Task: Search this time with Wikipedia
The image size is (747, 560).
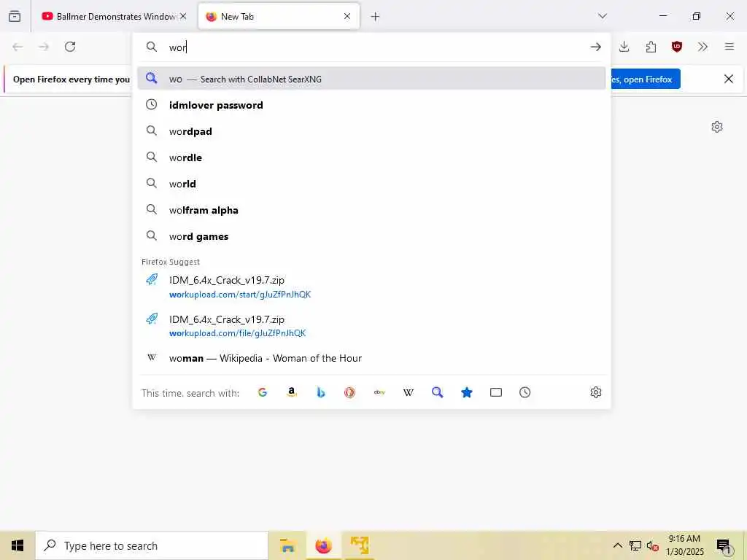Action: click(409, 392)
